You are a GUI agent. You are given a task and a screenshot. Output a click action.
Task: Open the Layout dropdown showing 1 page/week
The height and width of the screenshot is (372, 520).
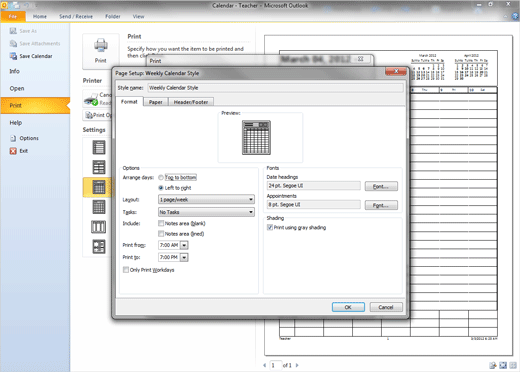tap(206, 199)
